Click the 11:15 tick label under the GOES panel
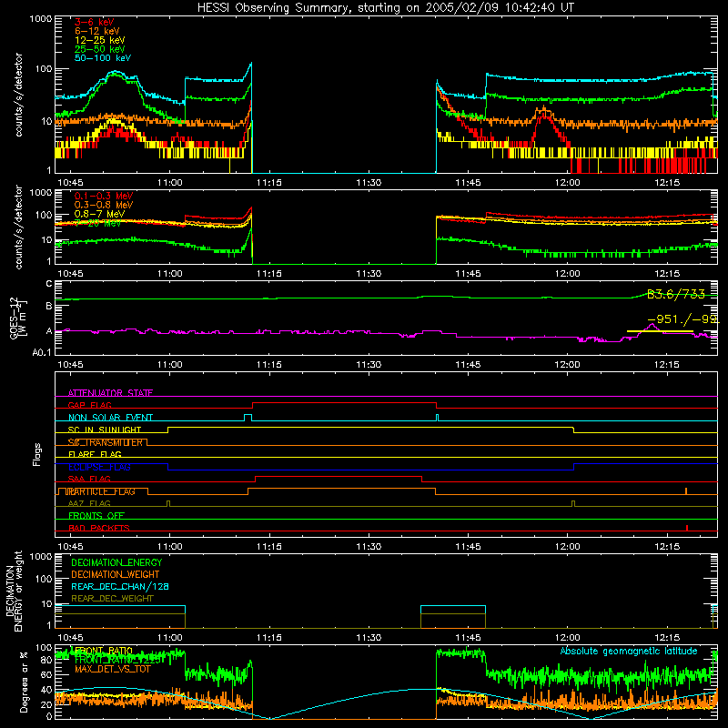The height and width of the screenshot is (728, 728). [x=269, y=365]
